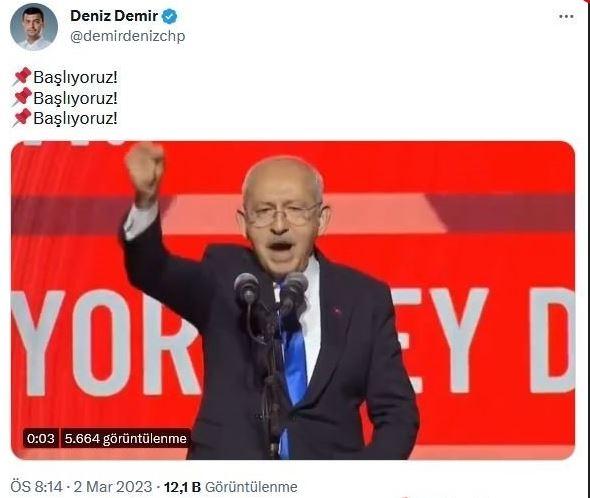
Task: Click the microphones in the video frame
Action: click(271, 291)
